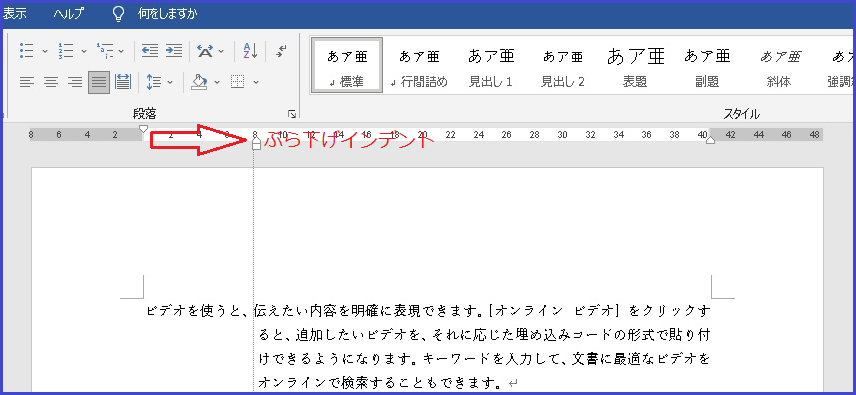Toggle show/hide paragraph marks icon
Viewport: 856px width, 395px height.
pos(282,51)
